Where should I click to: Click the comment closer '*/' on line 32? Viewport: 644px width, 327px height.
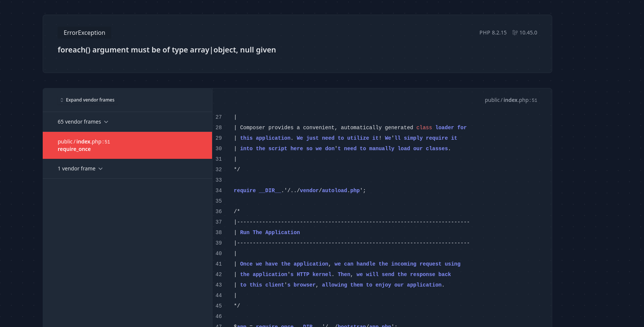(237, 170)
